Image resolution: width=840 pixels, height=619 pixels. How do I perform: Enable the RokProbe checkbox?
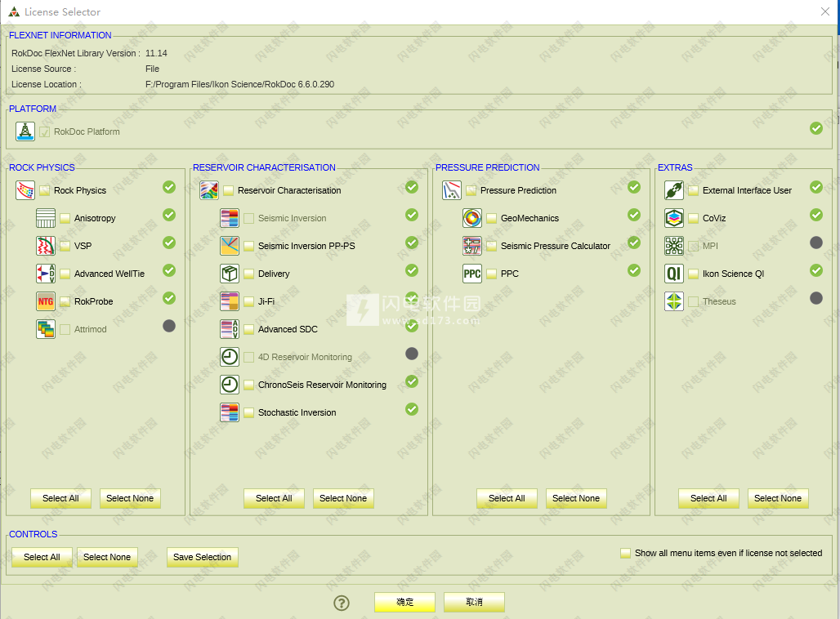(65, 302)
